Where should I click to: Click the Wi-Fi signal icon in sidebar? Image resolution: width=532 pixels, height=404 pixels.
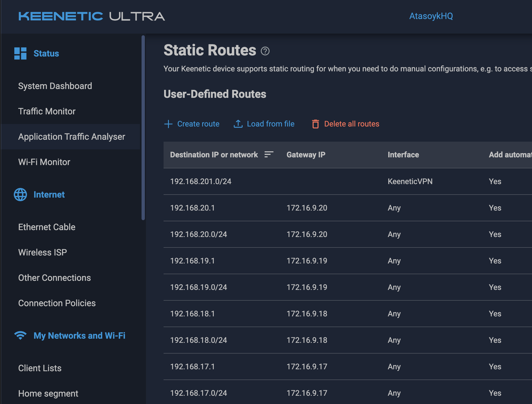[x=20, y=335]
